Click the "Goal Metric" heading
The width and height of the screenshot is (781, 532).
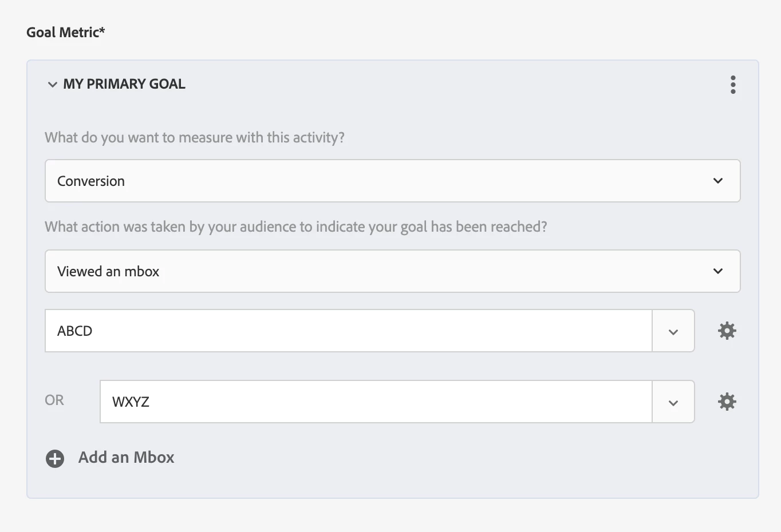66,33
